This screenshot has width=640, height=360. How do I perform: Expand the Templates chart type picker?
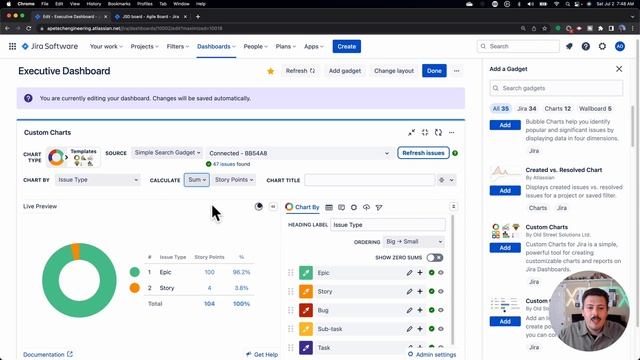coord(83,157)
